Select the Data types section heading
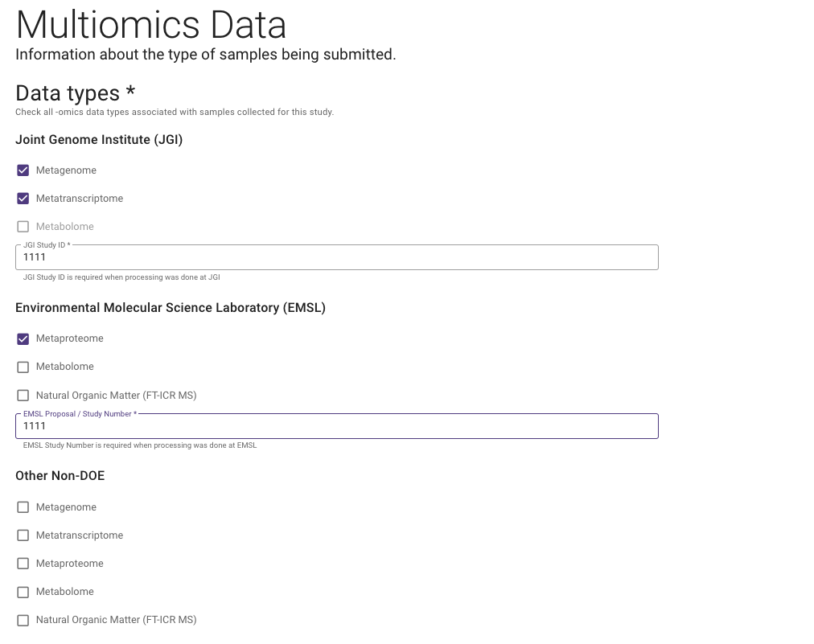814x644 pixels. 75,93
